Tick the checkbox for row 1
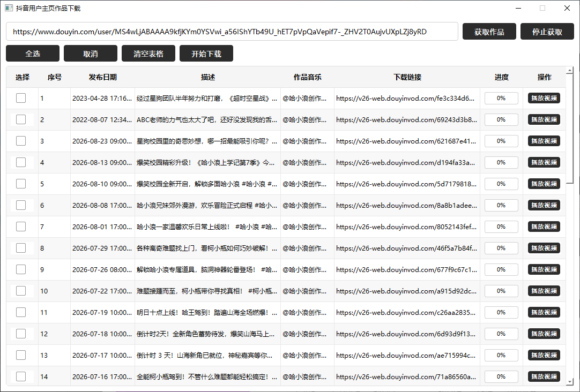 [21, 99]
